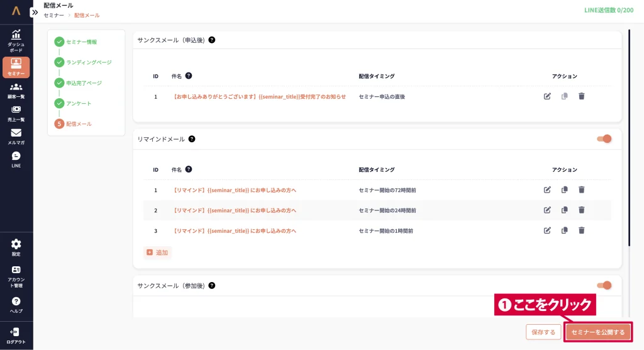The width and height of the screenshot is (644, 350).
Task: Open the mail magazine (メルマガ) sidebar icon
Action: pyautogui.click(x=16, y=137)
